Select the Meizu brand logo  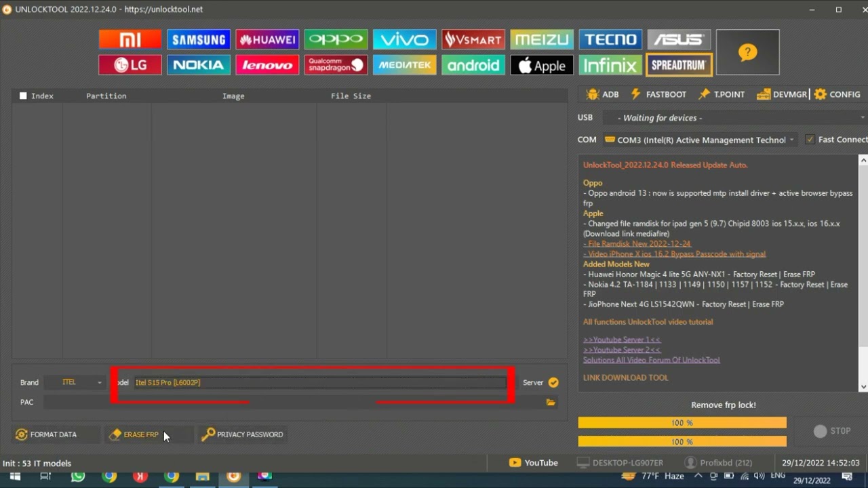click(x=541, y=39)
